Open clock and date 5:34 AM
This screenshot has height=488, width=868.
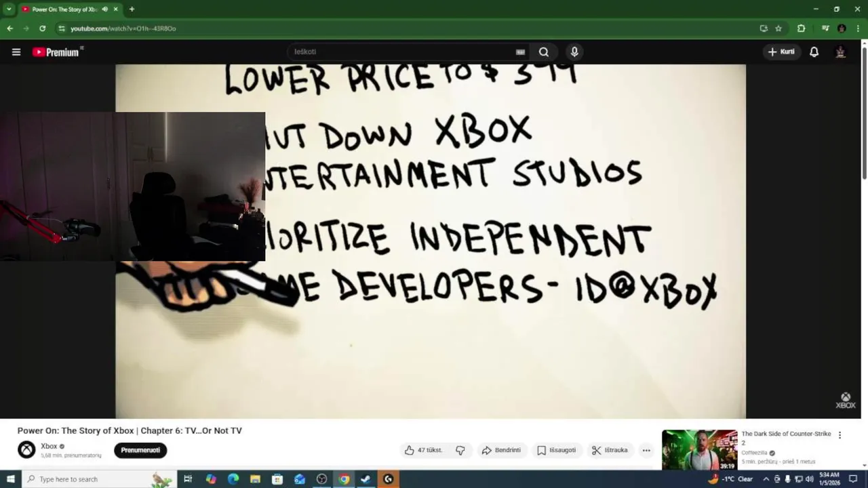pos(829,479)
